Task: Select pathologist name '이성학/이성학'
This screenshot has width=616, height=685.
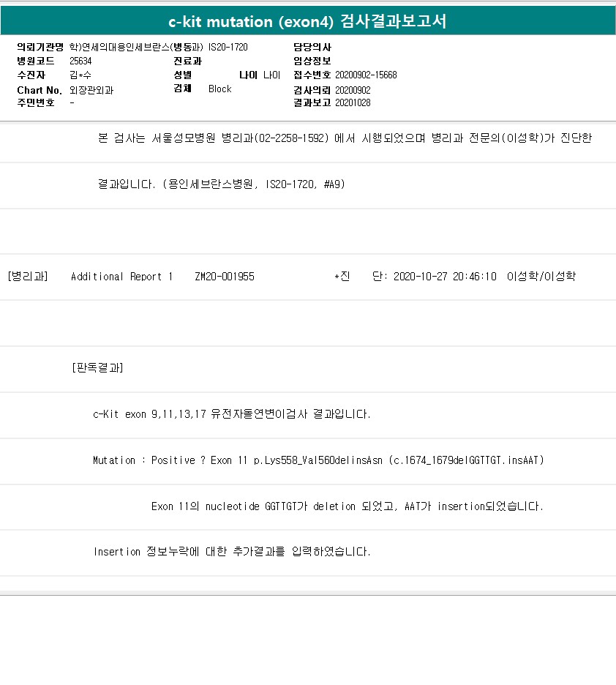Action: (541, 276)
